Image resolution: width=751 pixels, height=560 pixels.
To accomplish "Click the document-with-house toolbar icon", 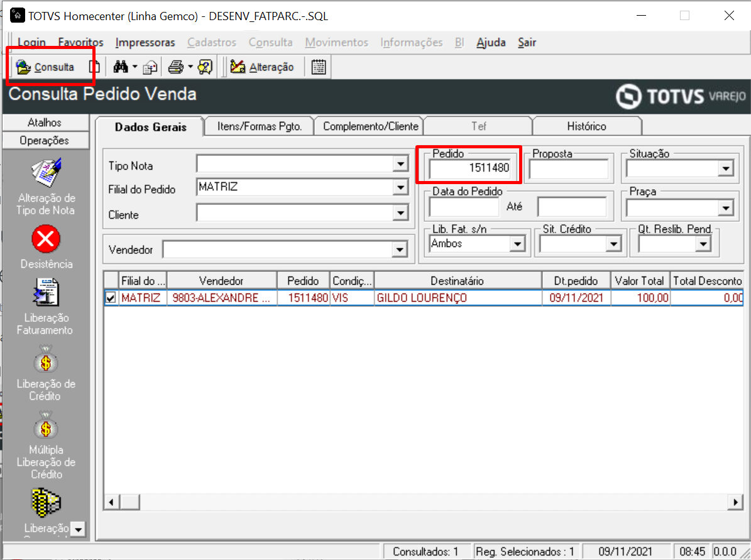I will pos(150,67).
